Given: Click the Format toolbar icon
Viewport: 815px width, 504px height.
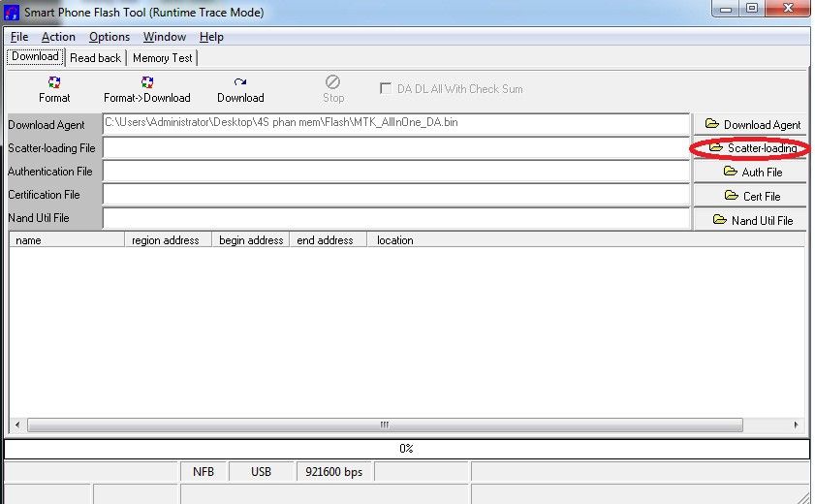Looking at the screenshot, I should 54,82.
